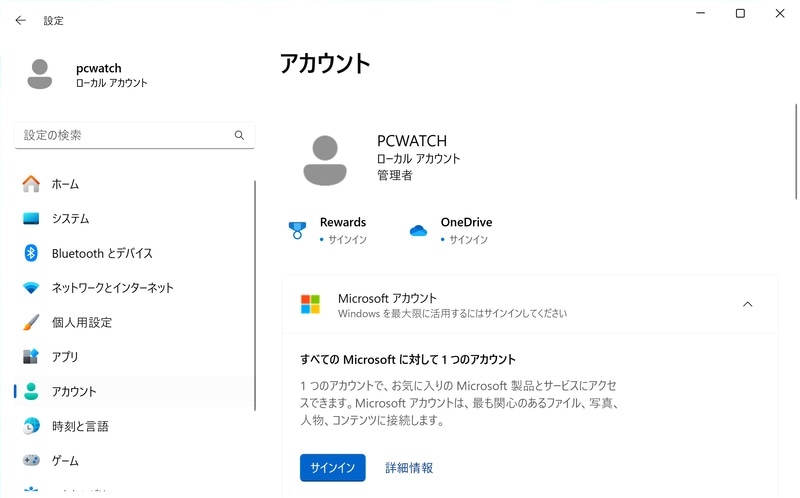Click the PCWATCH account name text
Screen dimensions: 800x498
412,140
